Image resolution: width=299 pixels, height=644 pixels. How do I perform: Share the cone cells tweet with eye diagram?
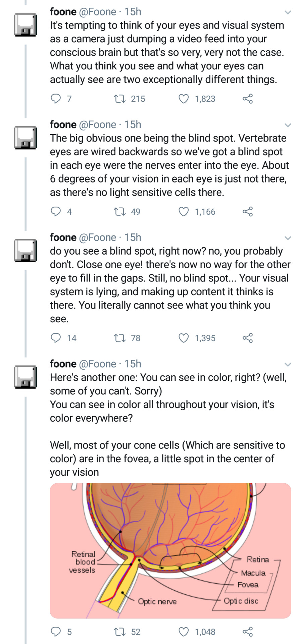(x=248, y=632)
